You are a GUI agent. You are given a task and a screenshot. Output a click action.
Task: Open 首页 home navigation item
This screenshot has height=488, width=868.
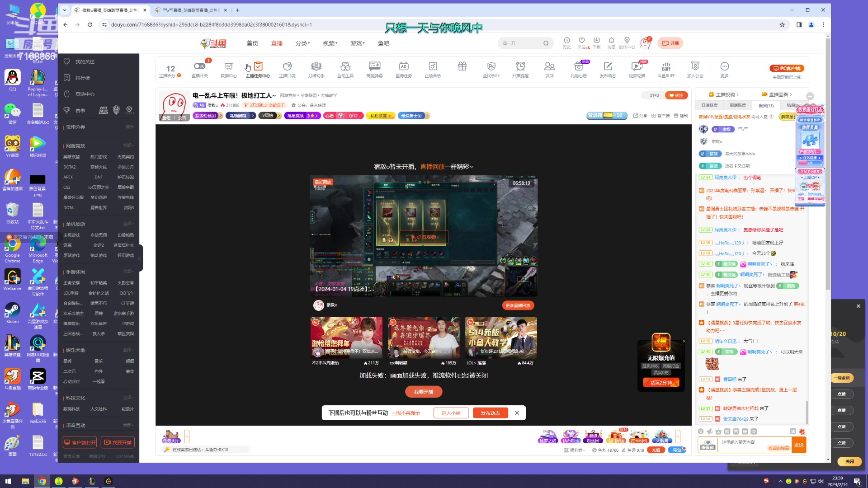point(252,43)
